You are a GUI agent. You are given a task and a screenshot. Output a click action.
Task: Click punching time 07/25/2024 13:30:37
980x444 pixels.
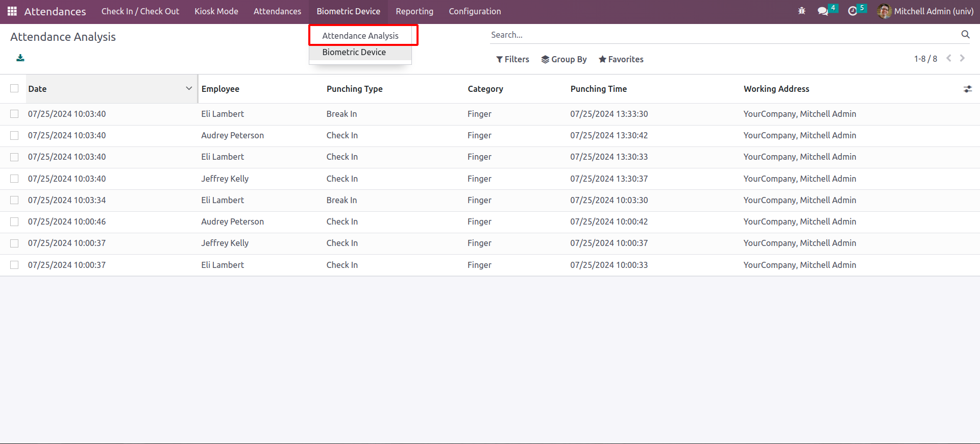click(609, 179)
